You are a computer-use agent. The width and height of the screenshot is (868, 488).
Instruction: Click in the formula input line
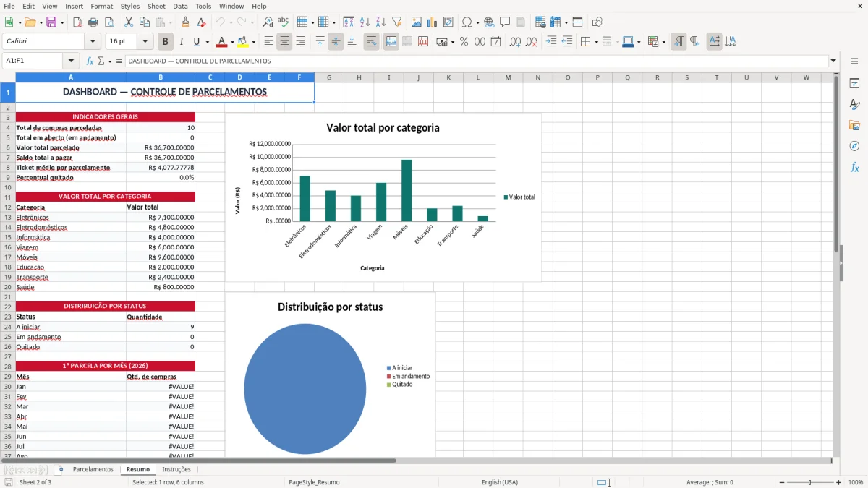(476, 61)
